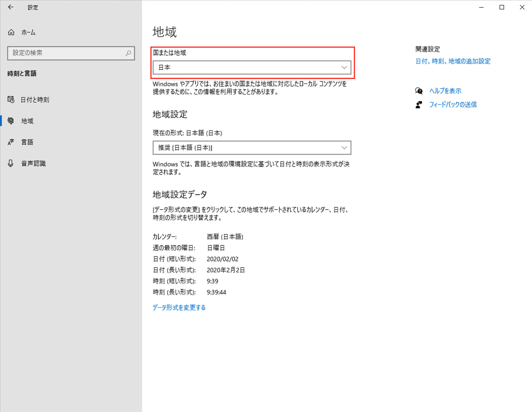Expand the 日本 selector chevron
This screenshot has height=412, width=532.
click(344, 67)
